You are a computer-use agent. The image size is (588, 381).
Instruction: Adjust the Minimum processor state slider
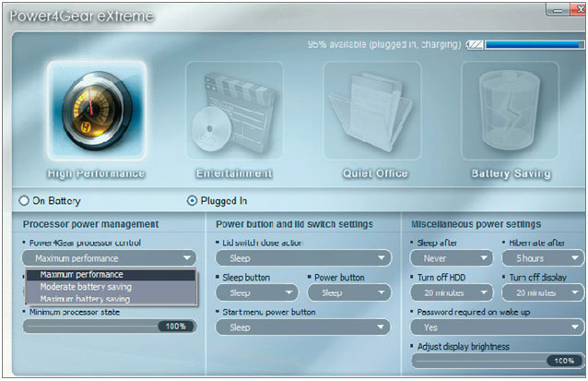click(x=109, y=327)
